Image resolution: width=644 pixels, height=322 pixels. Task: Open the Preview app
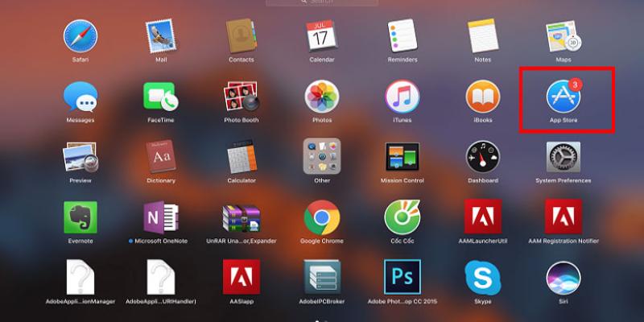point(80,157)
